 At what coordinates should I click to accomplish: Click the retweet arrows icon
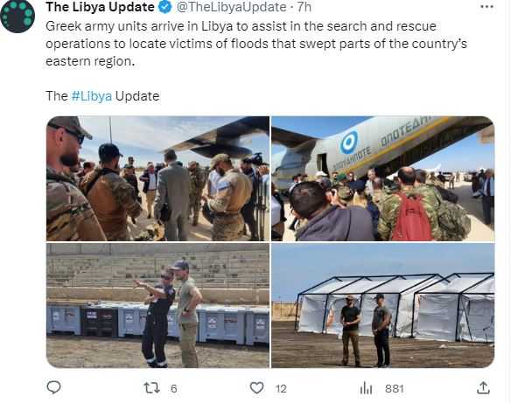click(x=151, y=388)
